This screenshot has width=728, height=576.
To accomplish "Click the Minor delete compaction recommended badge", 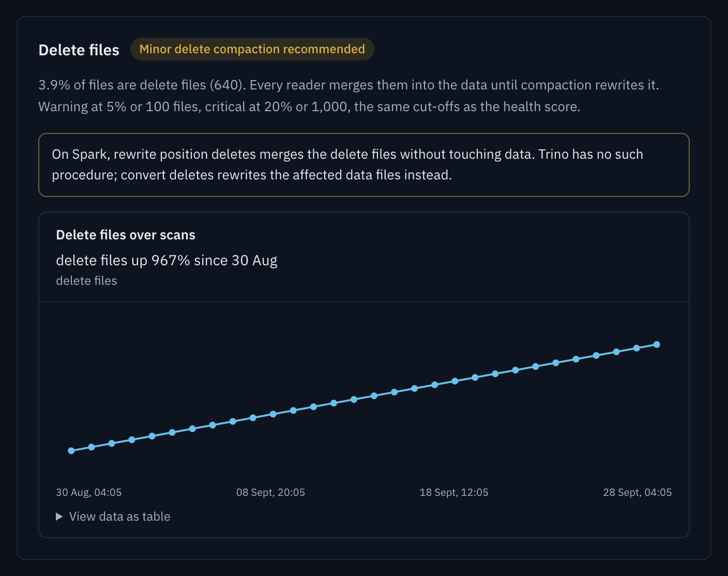I will point(252,49).
